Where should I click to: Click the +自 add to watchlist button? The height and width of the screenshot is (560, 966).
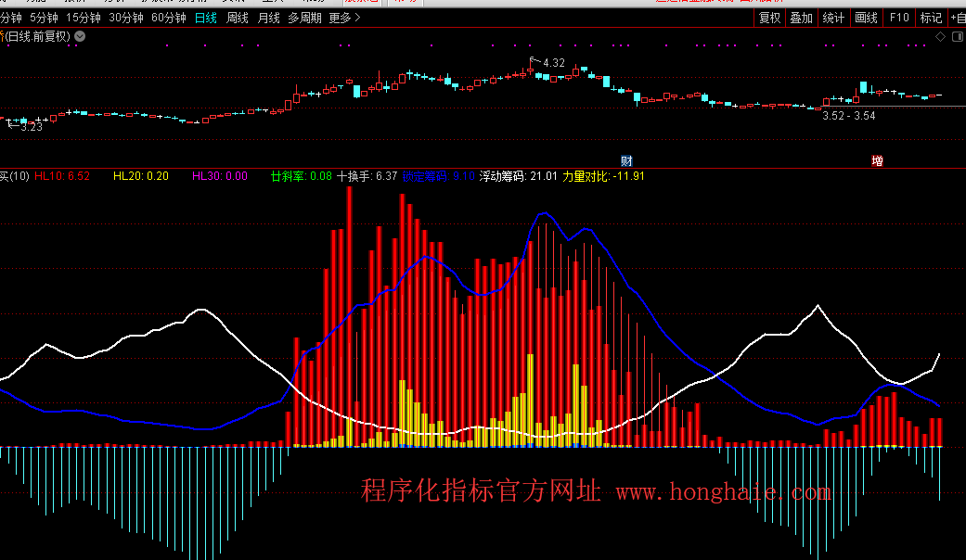tap(956, 18)
